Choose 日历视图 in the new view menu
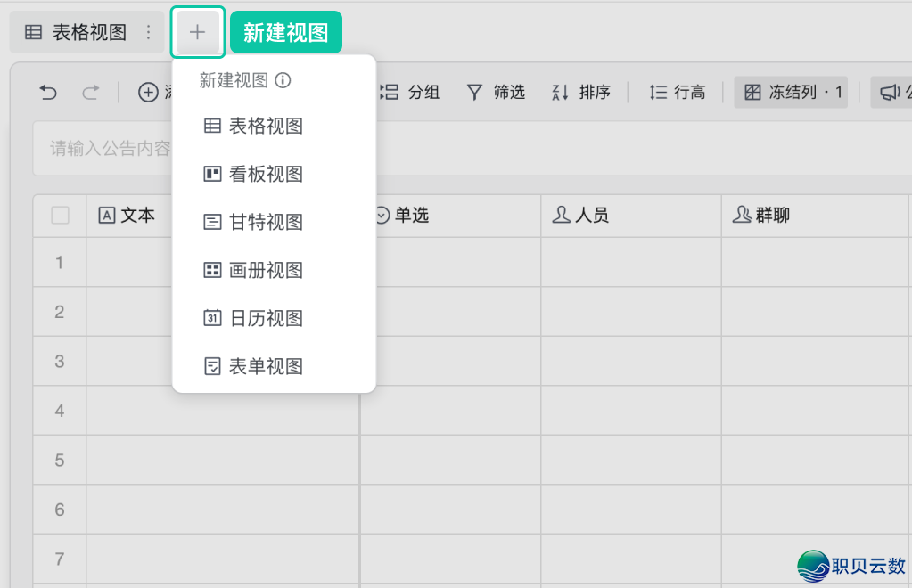 [x=274, y=318]
